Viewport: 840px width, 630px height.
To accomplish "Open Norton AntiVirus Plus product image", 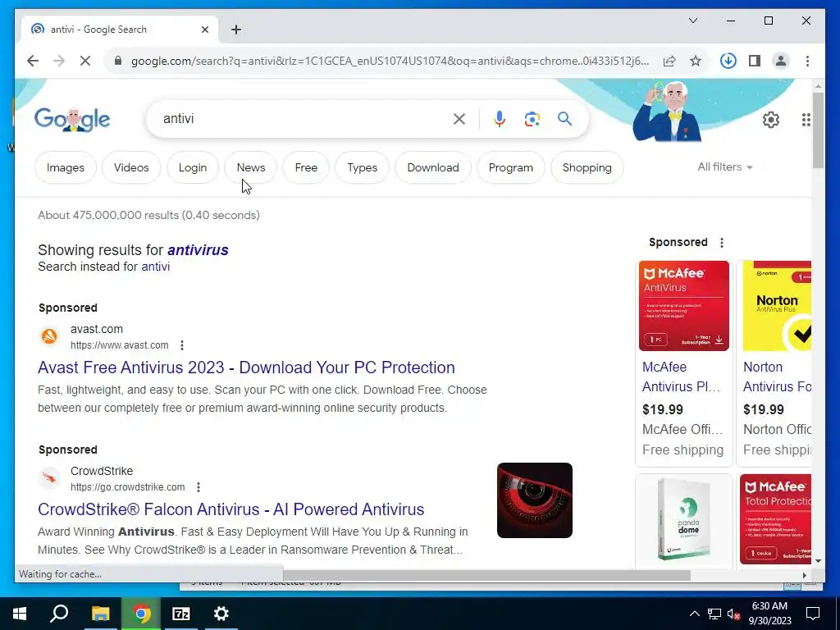I will point(778,306).
